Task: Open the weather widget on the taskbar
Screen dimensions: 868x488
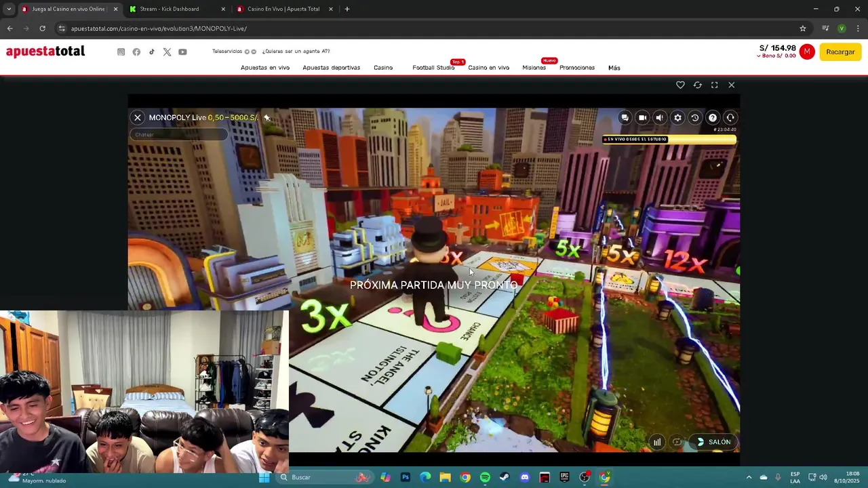Action: [37, 477]
